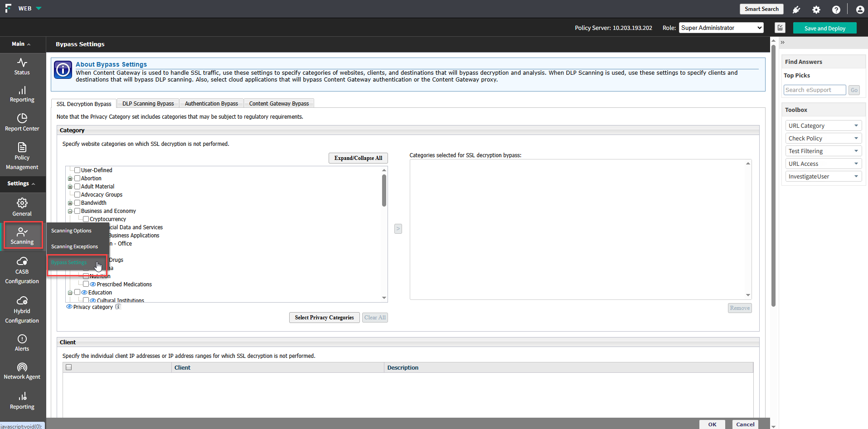Image resolution: width=868 pixels, height=429 pixels.
Task: Expand the Adult Material tree node
Action: [70, 187]
